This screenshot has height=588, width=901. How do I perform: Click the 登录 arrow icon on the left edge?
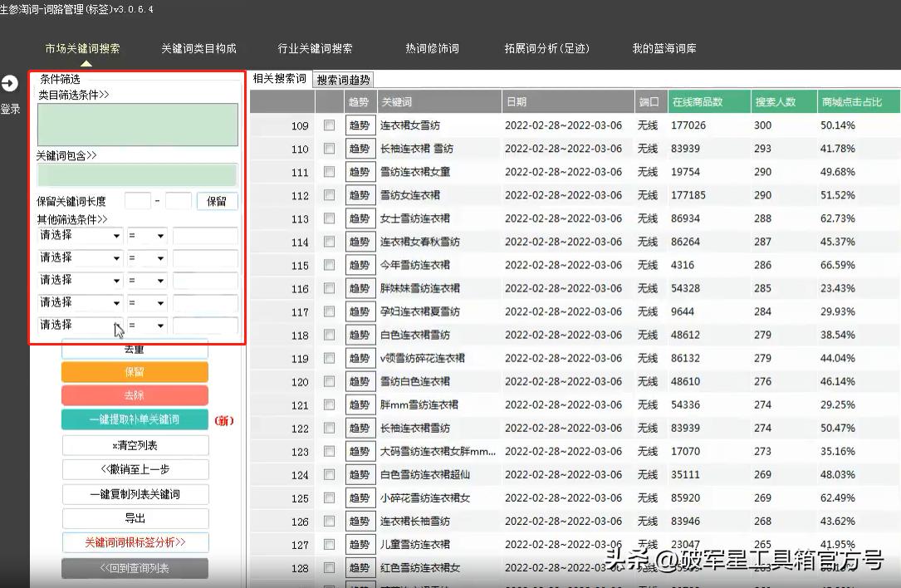tap(10, 82)
